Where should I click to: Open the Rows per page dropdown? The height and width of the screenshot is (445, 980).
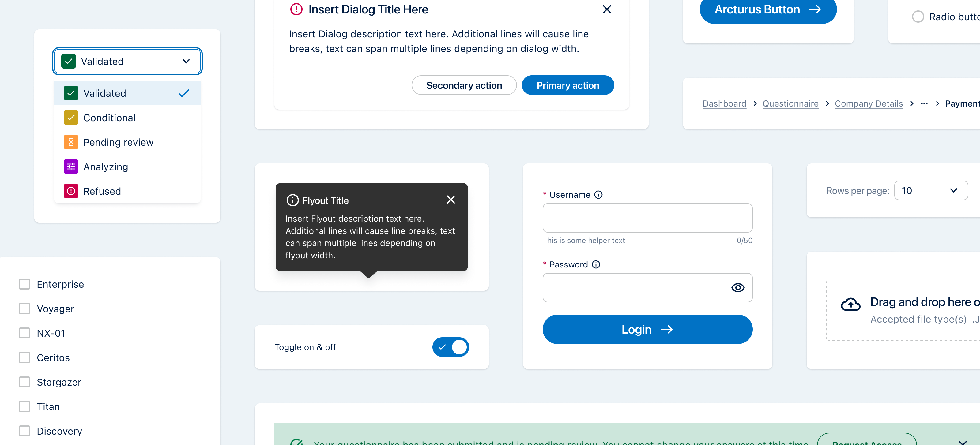pyautogui.click(x=931, y=191)
